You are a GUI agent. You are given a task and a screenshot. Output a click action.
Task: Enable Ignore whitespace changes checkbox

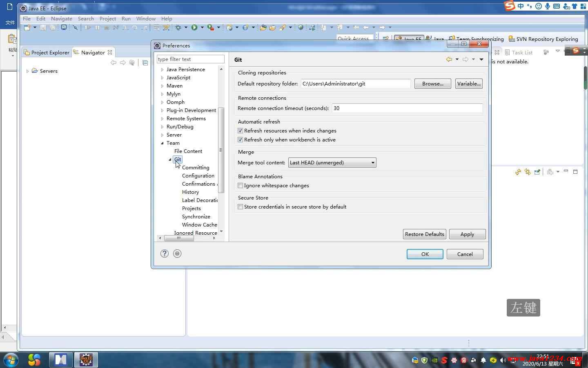click(x=241, y=186)
